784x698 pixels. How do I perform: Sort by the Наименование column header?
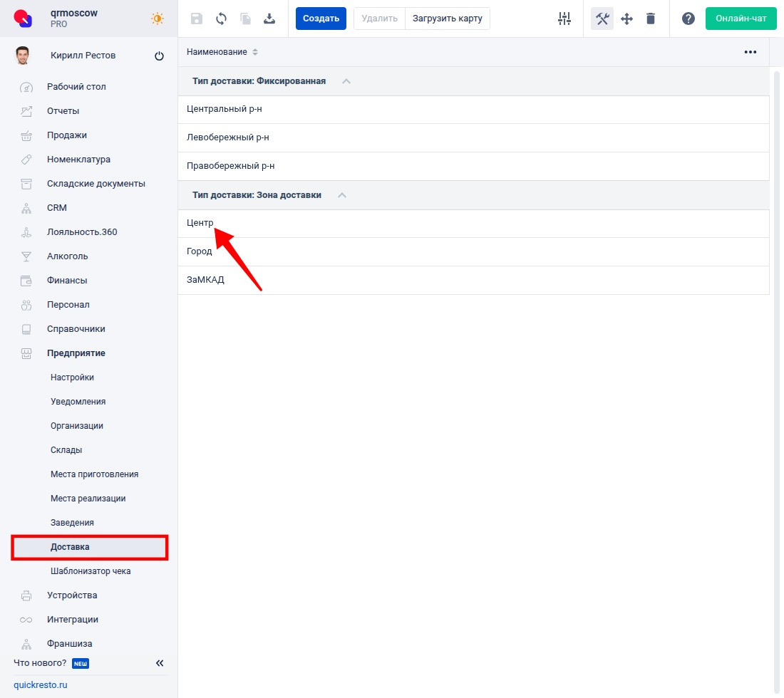point(222,52)
